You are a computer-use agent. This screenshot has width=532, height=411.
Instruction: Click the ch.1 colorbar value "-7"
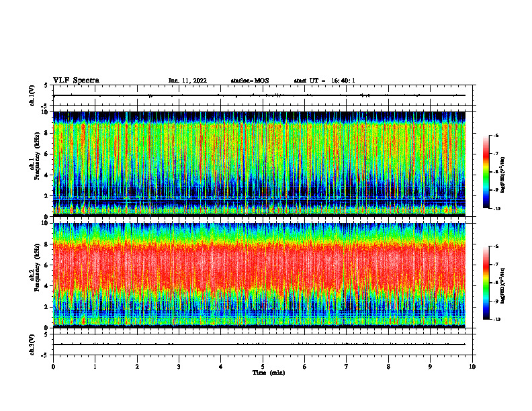coord(496,154)
